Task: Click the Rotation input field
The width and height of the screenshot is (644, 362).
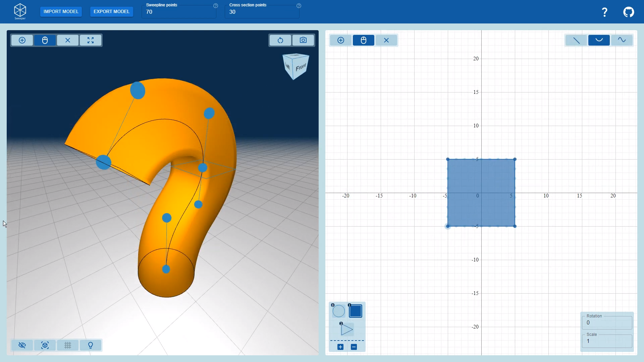Action: tap(607, 322)
